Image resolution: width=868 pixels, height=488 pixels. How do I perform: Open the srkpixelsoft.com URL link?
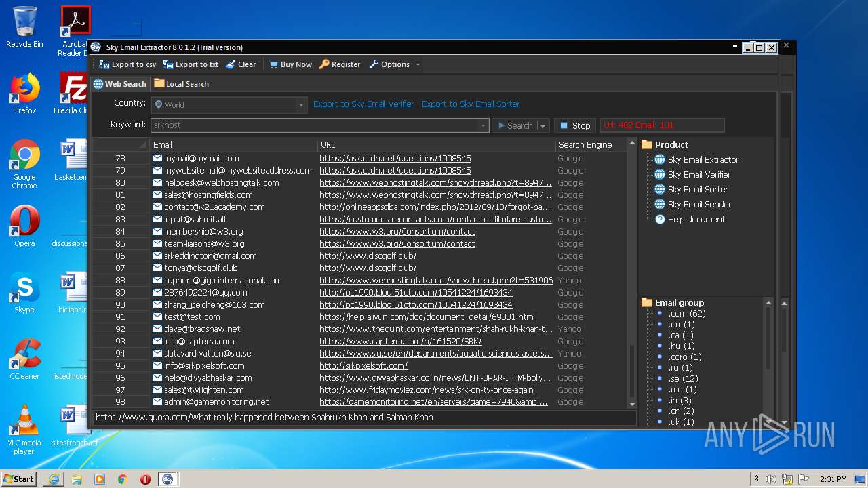click(363, 365)
